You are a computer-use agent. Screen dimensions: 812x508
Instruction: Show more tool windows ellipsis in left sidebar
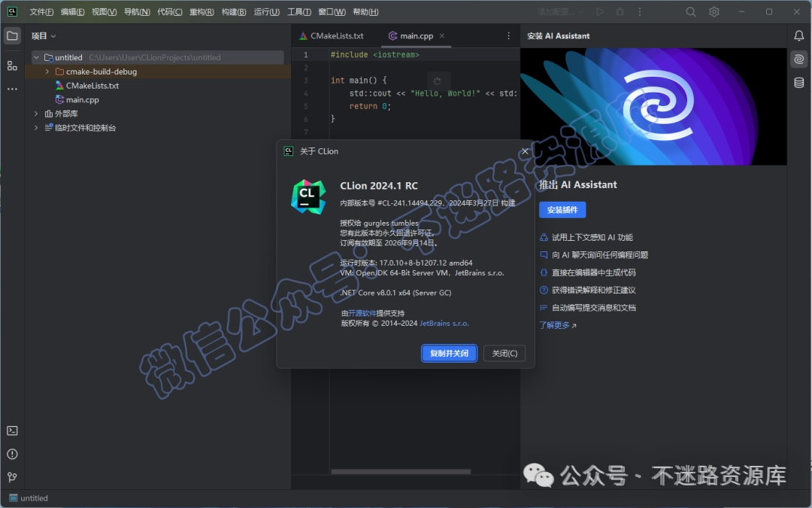pos(12,89)
